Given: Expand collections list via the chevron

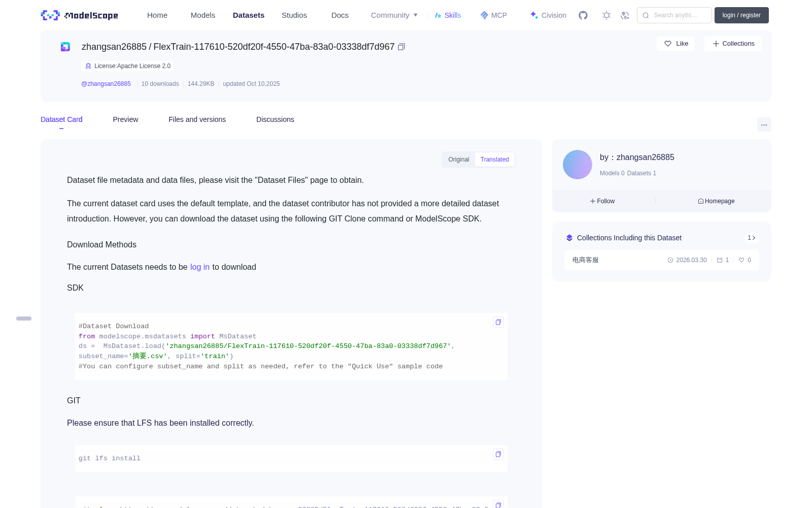Looking at the screenshot, I should point(752,238).
